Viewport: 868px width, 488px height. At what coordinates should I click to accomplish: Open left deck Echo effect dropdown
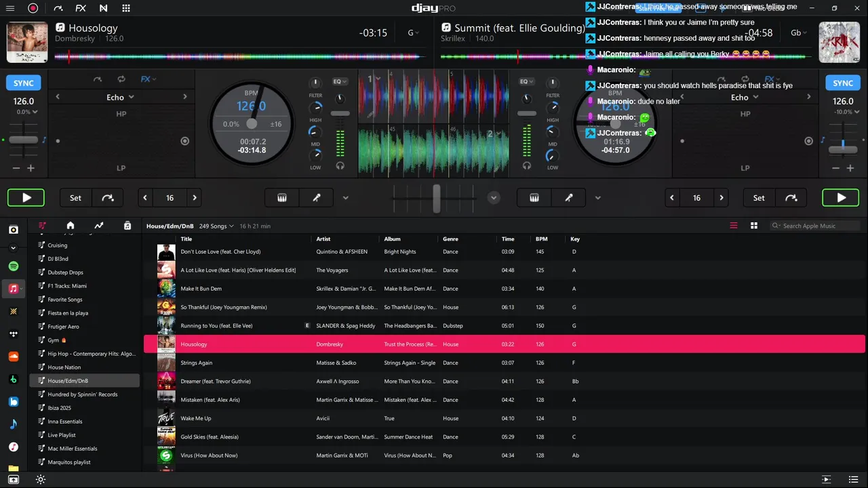121,97
